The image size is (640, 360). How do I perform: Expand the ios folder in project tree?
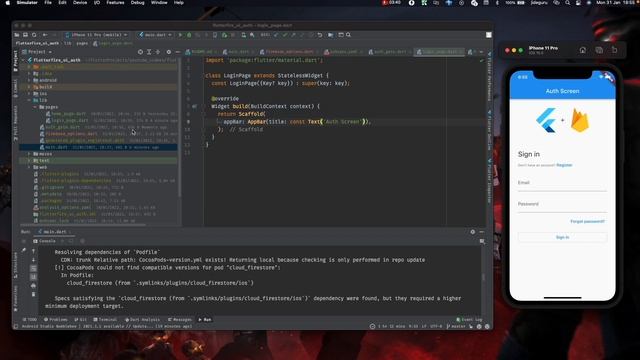click(x=29, y=93)
